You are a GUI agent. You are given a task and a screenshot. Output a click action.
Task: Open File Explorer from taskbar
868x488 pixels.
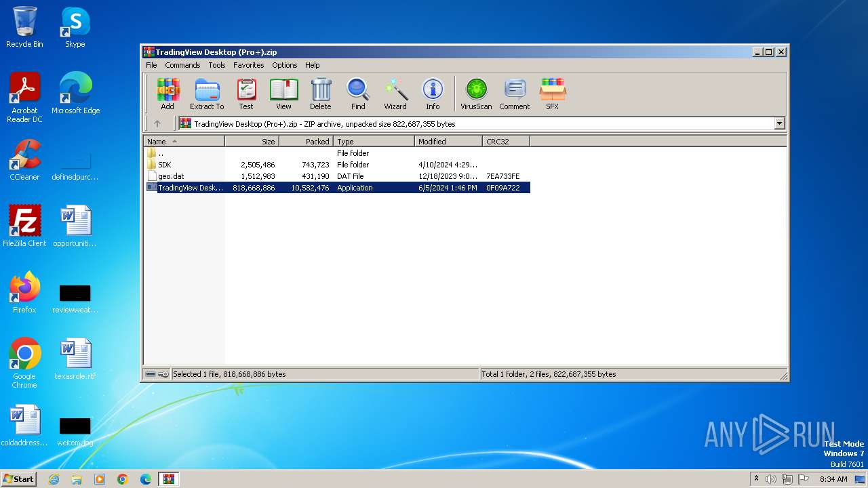pos(77,479)
